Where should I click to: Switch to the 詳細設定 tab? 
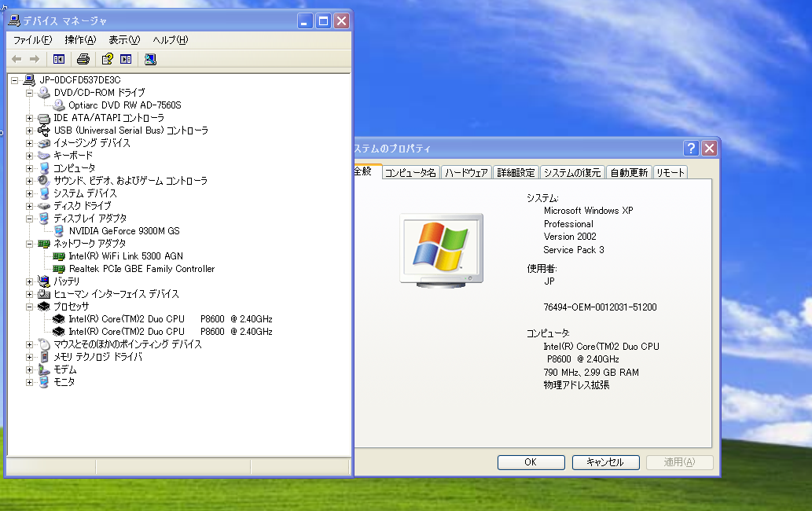pyautogui.click(x=516, y=172)
